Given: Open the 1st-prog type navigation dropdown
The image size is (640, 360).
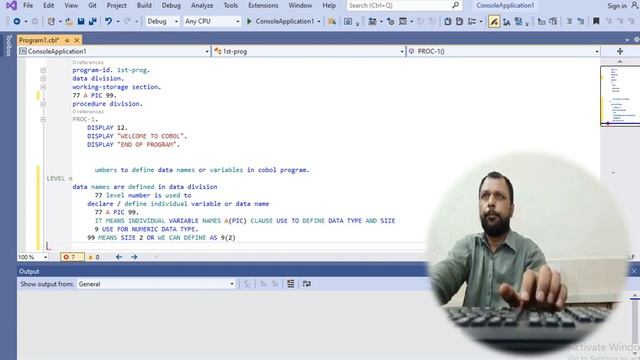Looking at the screenshot, I should 309,51.
